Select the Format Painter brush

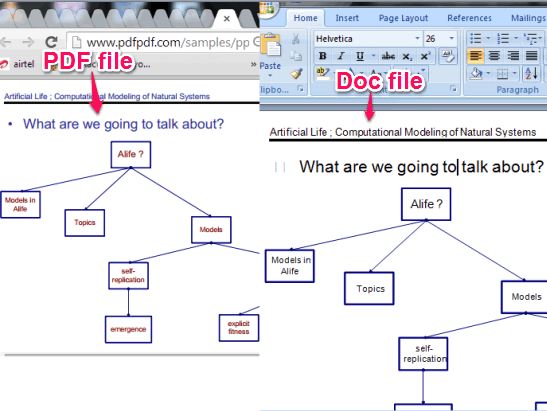coord(297,73)
